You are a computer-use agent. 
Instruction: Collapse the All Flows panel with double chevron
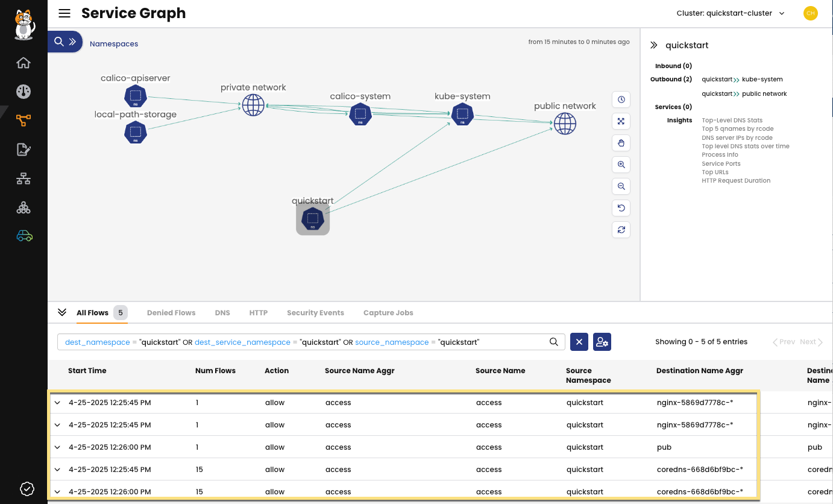pyautogui.click(x=62, y=312)
